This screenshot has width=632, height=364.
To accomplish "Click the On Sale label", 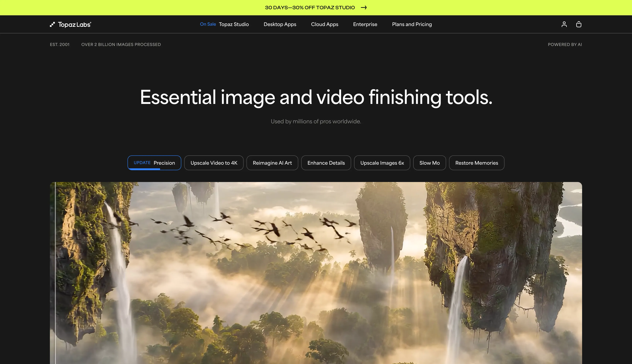I will click(208, 24).
